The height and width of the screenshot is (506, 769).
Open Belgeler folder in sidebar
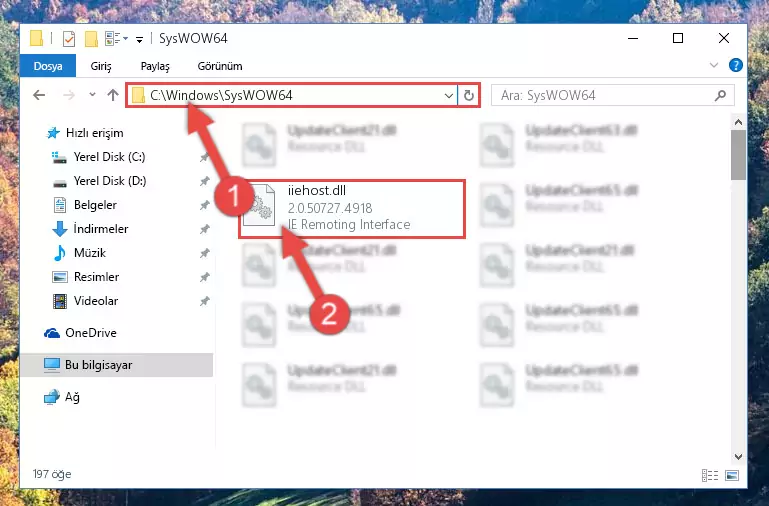pos(85,205)
